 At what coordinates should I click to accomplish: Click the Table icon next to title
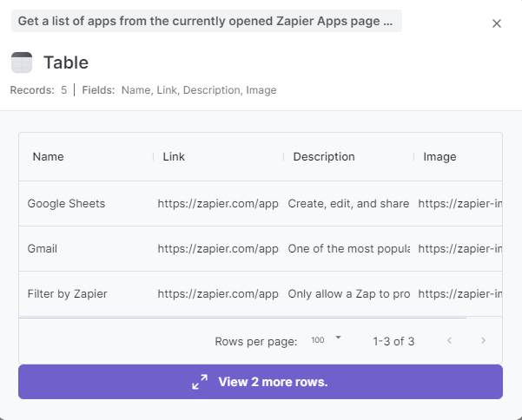point(22,62)
